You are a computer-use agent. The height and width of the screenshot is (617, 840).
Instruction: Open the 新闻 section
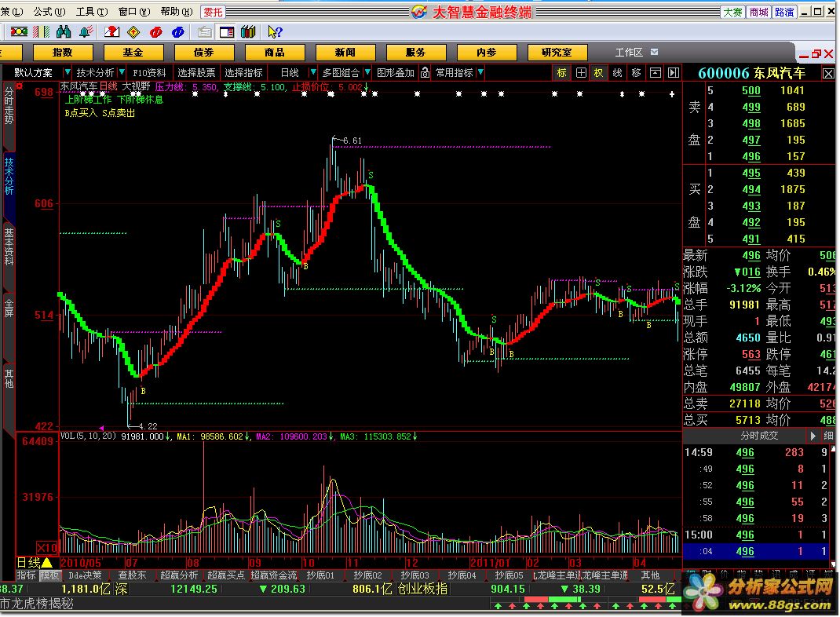pyautogui.click(x=345, y=52)
